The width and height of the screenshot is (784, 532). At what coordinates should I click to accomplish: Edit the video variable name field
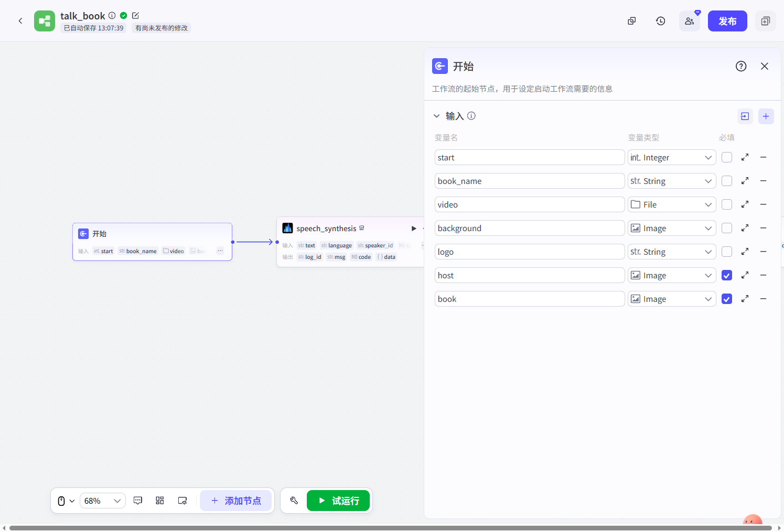point(530,204)
